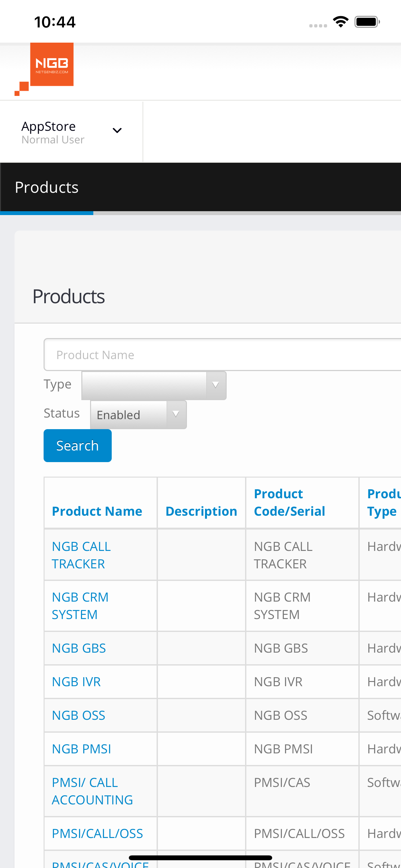Open the Status Enabled dropdown
Viewport: 401px width, 868px height.
coord(139,414)
